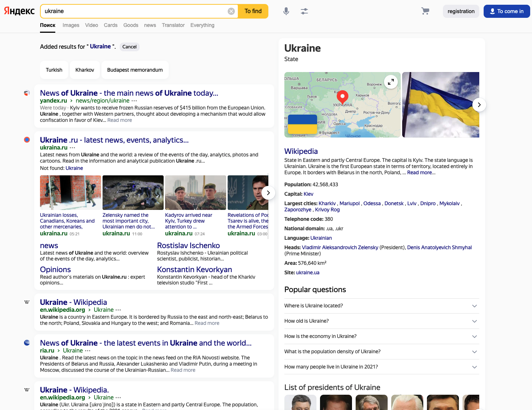Switch to the Images search tab
This screenshot has height=410, width=532.
tap(71, 25)
